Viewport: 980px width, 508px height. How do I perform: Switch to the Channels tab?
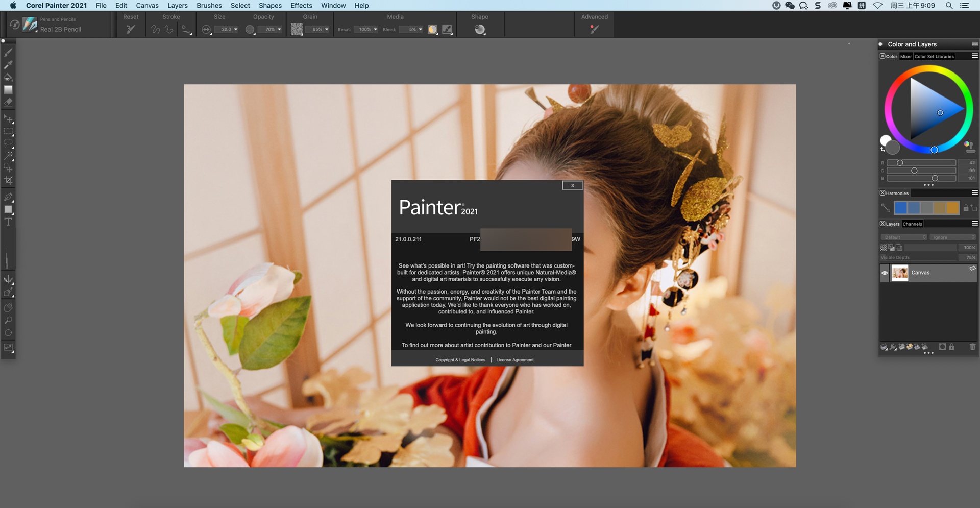[x=912, y=224]
